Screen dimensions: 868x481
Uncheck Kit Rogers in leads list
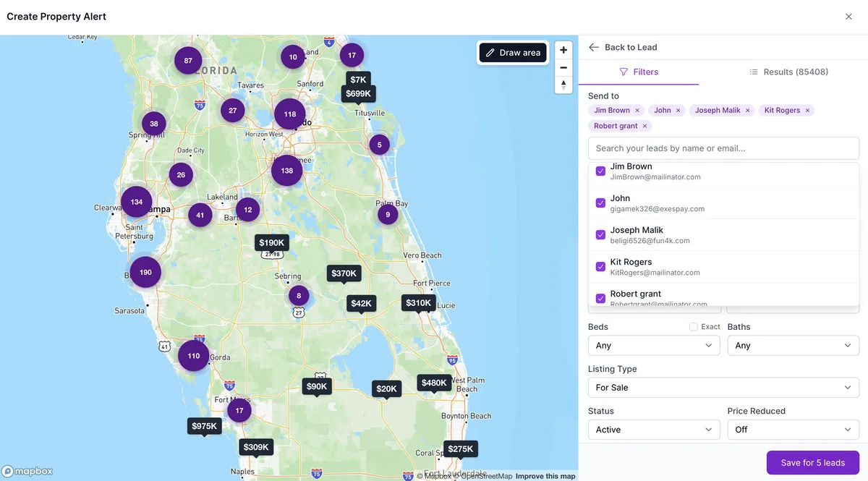click(x=600, y=266)
